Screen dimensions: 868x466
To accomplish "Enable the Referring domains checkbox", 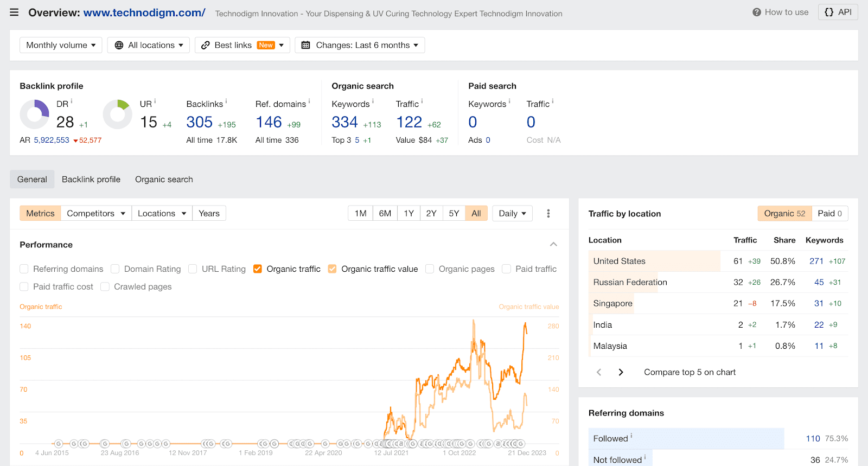I will click(24, 269).
